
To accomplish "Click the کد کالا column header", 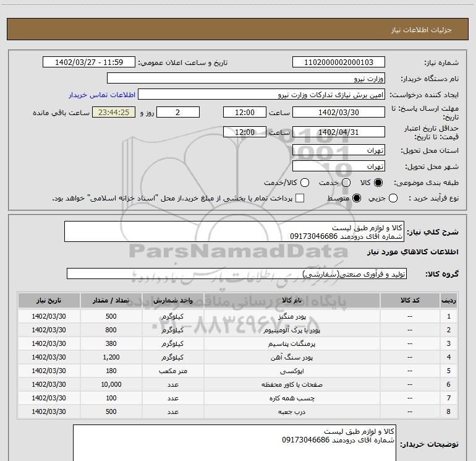I will pyautogui.click(x=410, y=301).
